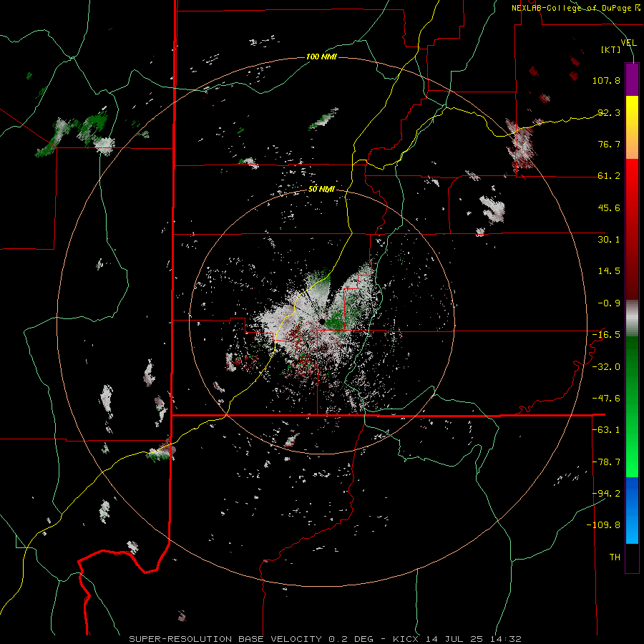The width and height of the screenshot is (644, 644).
Task: Click the 30.1 legend value
Action: click(609, 240)
